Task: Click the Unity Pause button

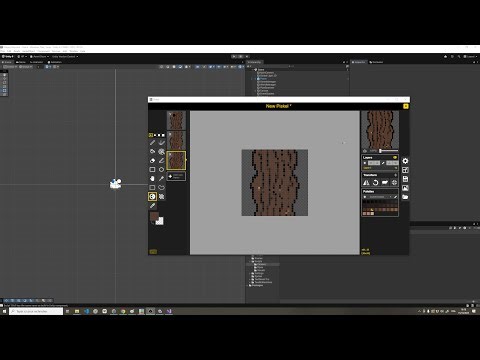Action: 240,57
